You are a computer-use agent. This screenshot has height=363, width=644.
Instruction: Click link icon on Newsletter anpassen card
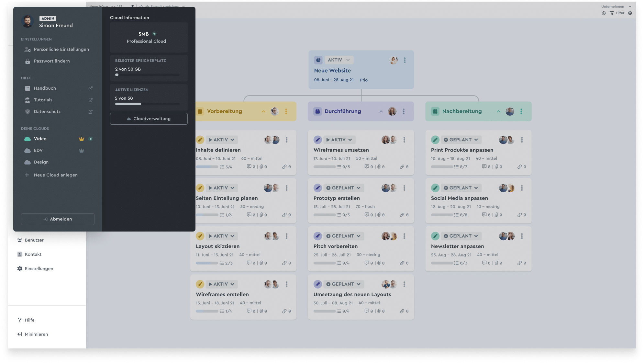point(519,263)
